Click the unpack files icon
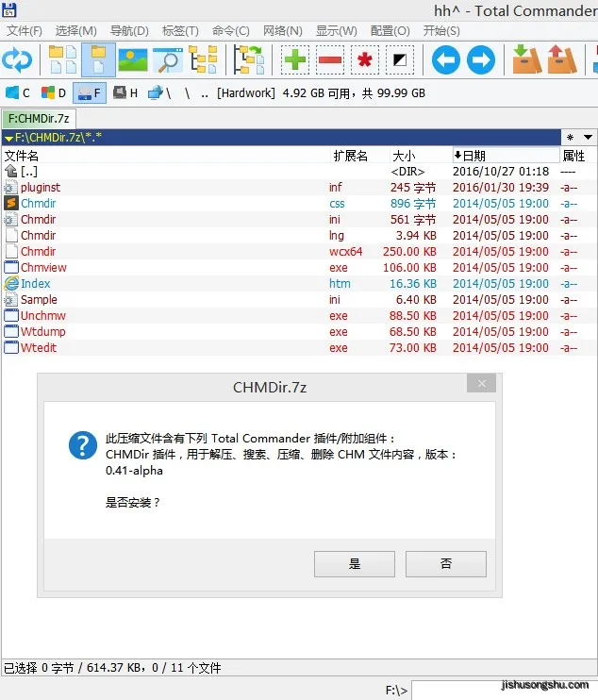 tap(562, 58)
